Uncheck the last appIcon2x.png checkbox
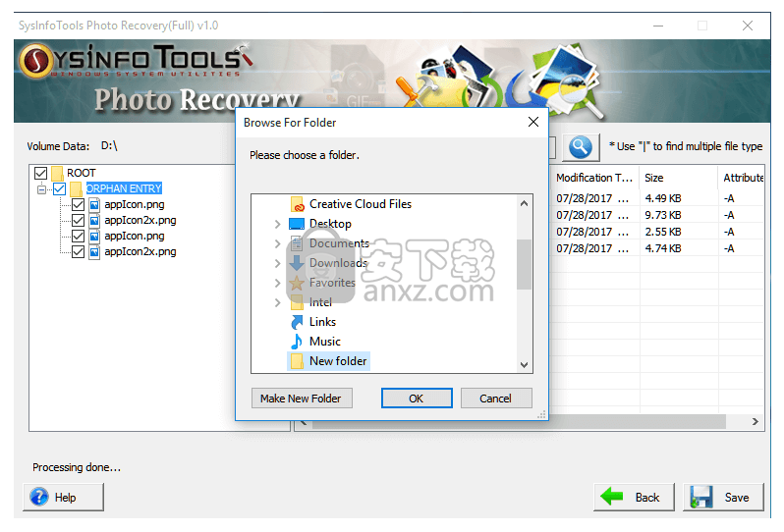 tap(78, 251)
